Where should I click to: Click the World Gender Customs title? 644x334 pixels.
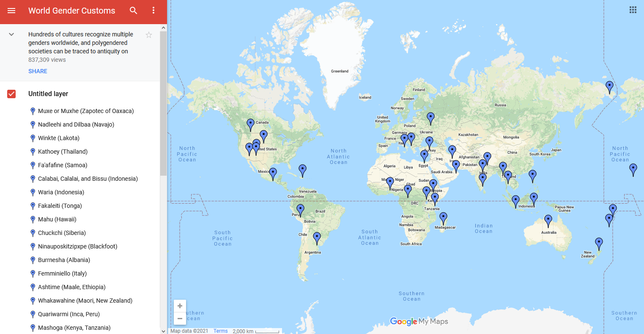pyautogui.click(x=72, y=11)
